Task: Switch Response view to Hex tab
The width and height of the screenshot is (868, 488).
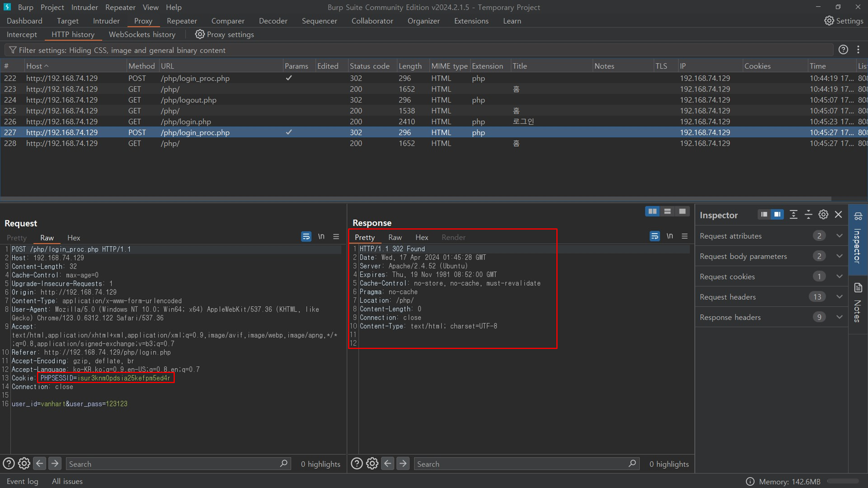Action: point(422,237)
